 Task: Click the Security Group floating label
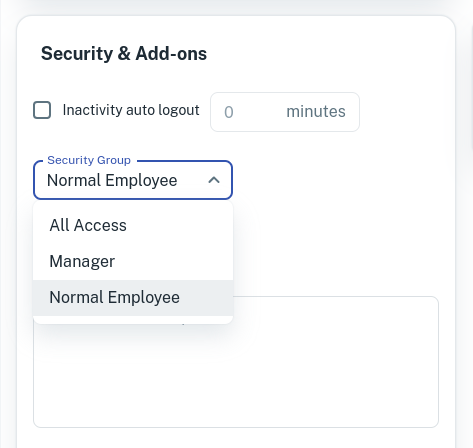[x=89, y=160]
